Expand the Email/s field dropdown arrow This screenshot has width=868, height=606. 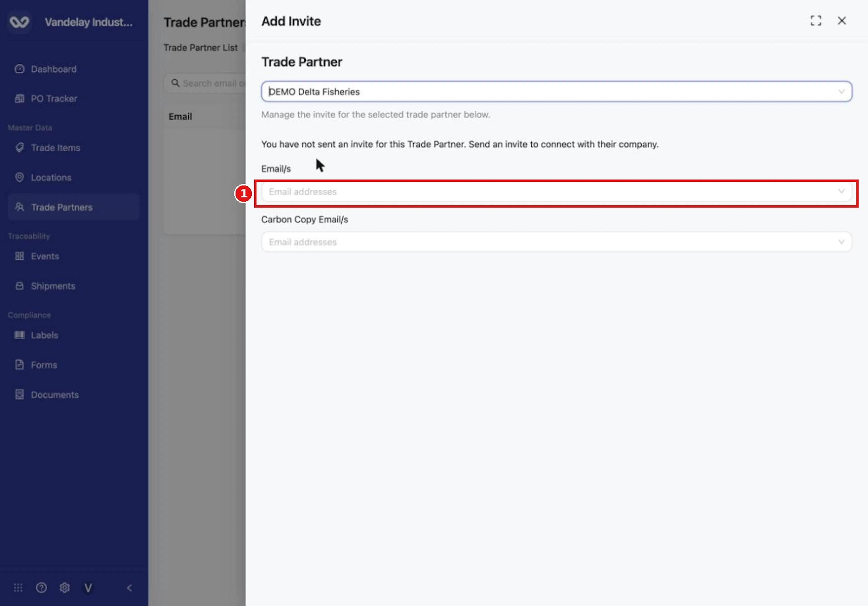coord(841,191)
